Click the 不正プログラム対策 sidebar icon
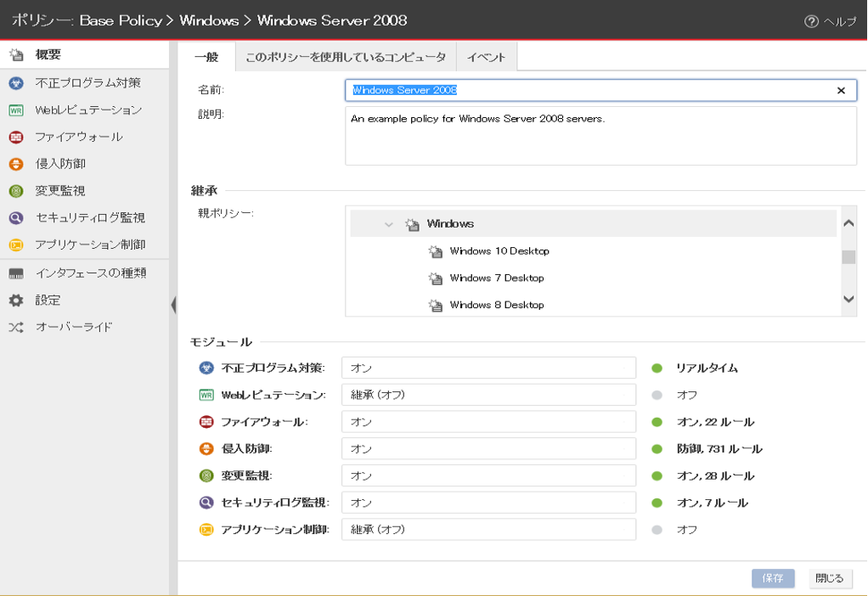 tap(16, 83)
